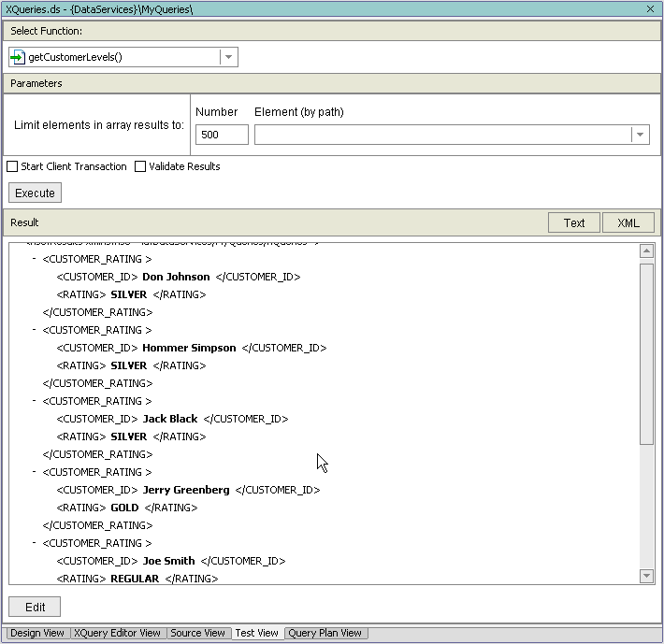Click the REGULAR rating value
664x644 pixels.
pos(135,579)
